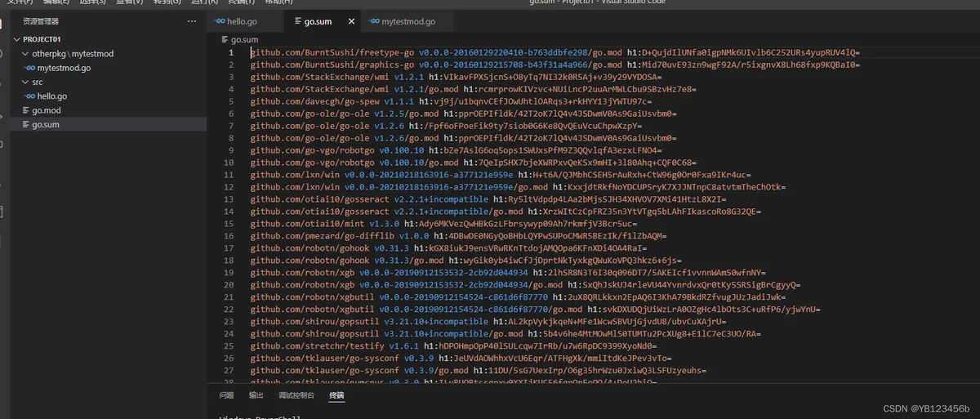980x419 pixels.
Task: Collapse the PROJECT01 root folder
Action: click(x=16, y=38)
